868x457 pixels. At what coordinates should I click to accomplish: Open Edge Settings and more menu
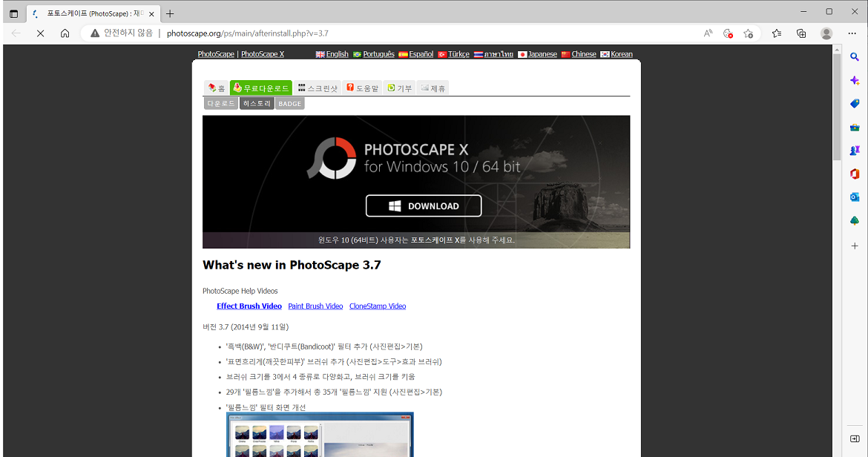coord(852,33)
